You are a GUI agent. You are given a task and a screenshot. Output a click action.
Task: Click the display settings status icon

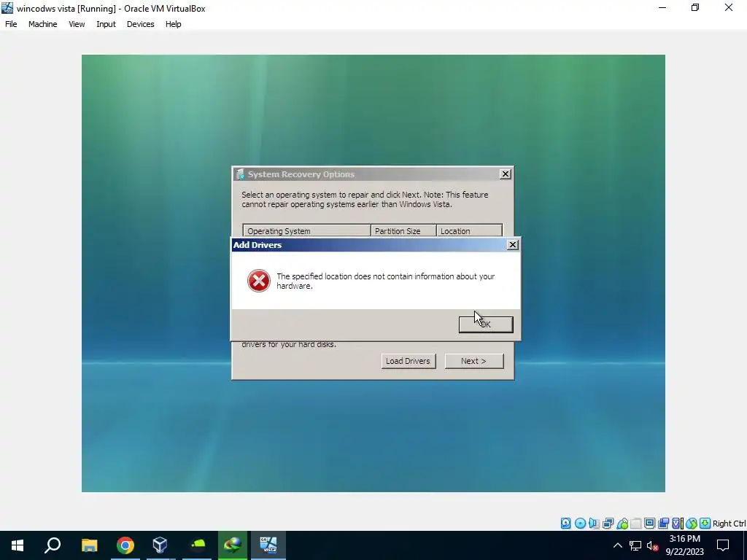(649, 524)
